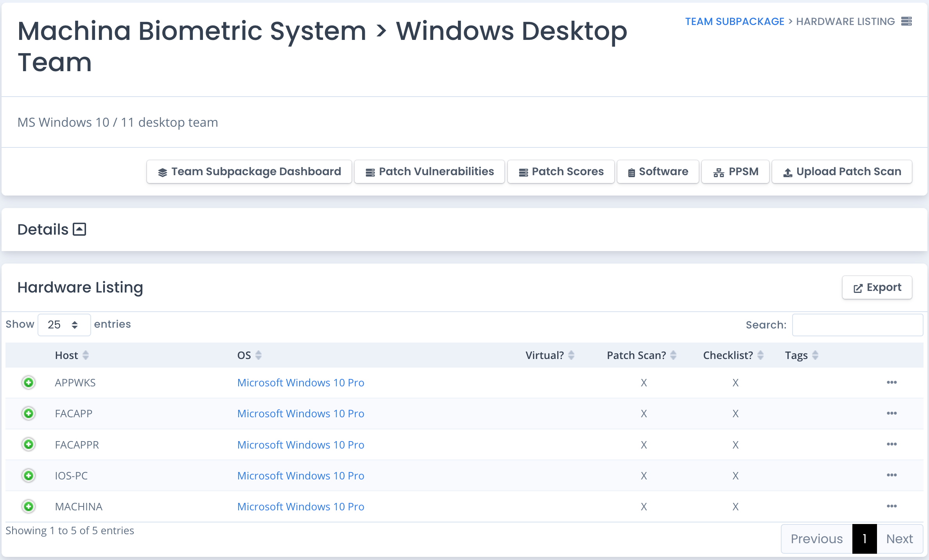Open the APPWKS row actions ellipsis menu
Screen dimensions: 929x560
pyautogui.click(x=892, y=382)
